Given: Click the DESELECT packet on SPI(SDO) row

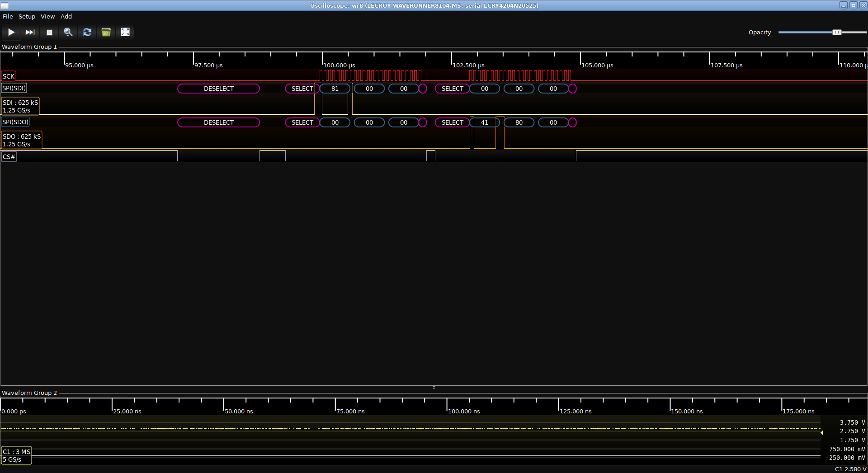Looking at the screenshot, I should 219,122.
